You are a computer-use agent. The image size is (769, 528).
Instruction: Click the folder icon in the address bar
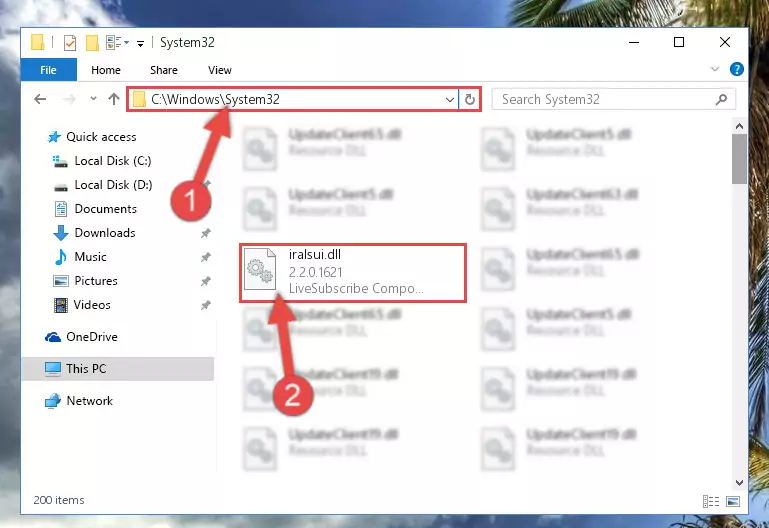139,100
